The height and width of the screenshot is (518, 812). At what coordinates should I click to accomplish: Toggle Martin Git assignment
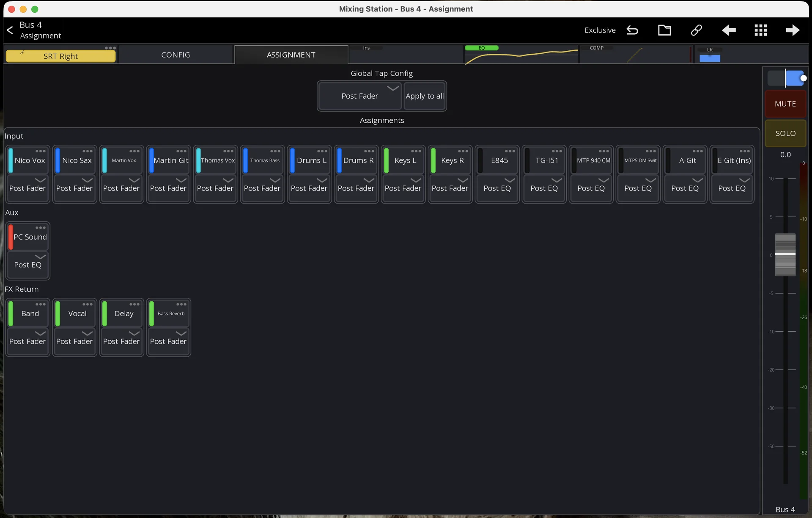pyautogui.click(x=169, y=160)
